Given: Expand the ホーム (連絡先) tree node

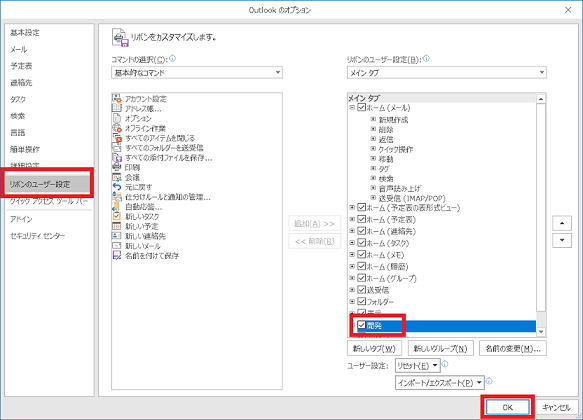Looking at the screenshot, I should click(352, 231).
